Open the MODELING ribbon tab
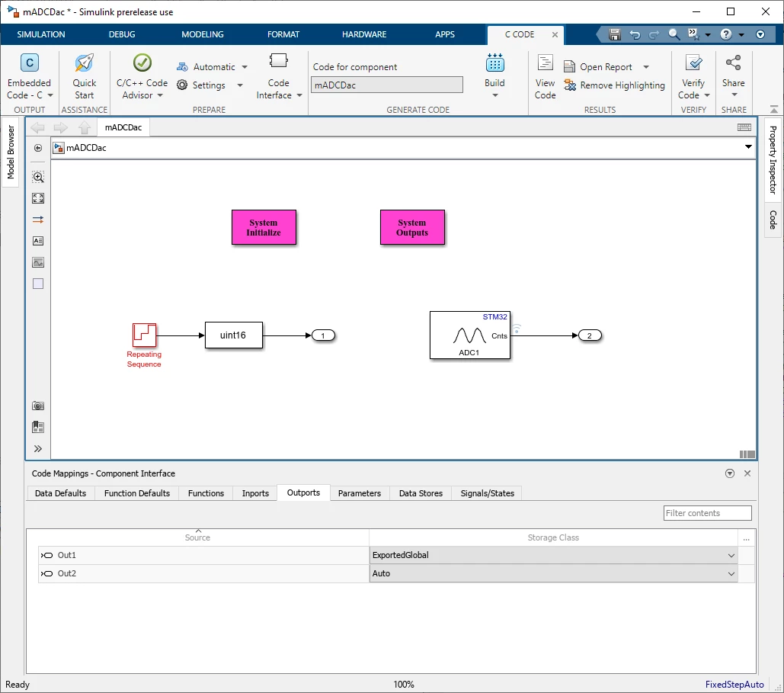Image resolution: width=784 pixels, height=693 pixels. click(x=203, y=34)
